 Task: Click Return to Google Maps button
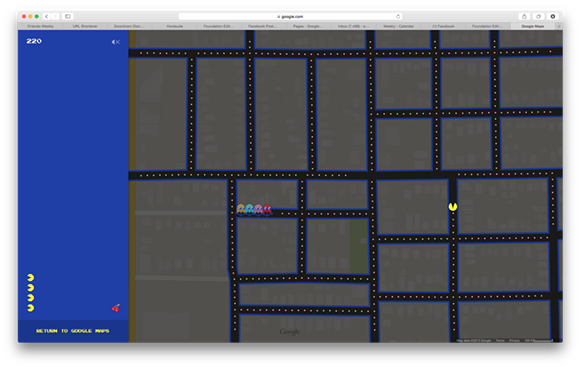[x=73, y=331]
